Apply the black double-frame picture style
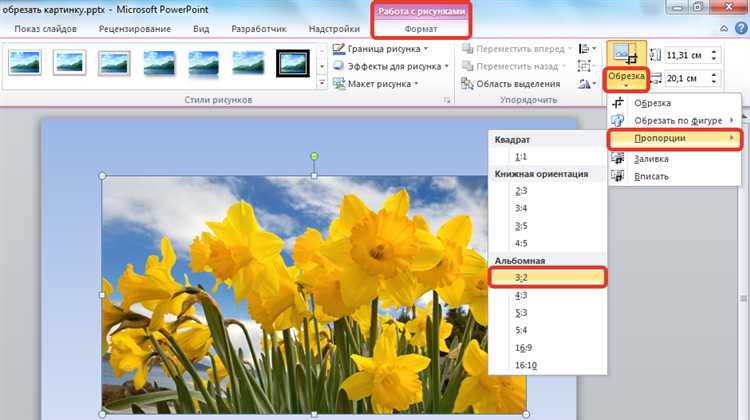Image resolution: width=750 pixels, height=420 pixels. (x=293, y=63)
